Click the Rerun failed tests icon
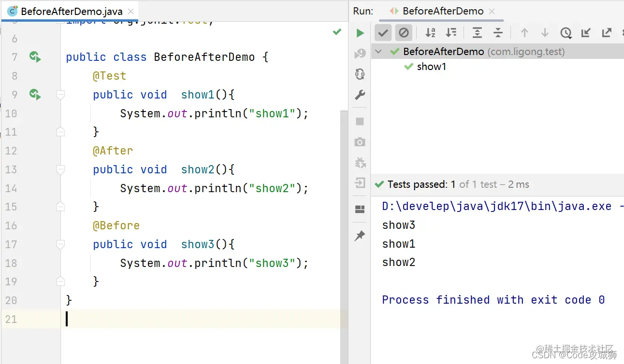 360,54
